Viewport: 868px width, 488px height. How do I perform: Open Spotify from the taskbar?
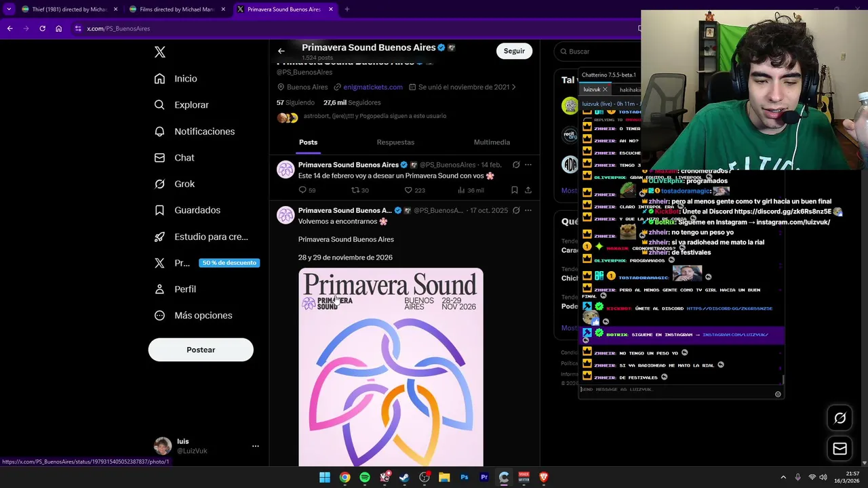[x=365, y=477]
